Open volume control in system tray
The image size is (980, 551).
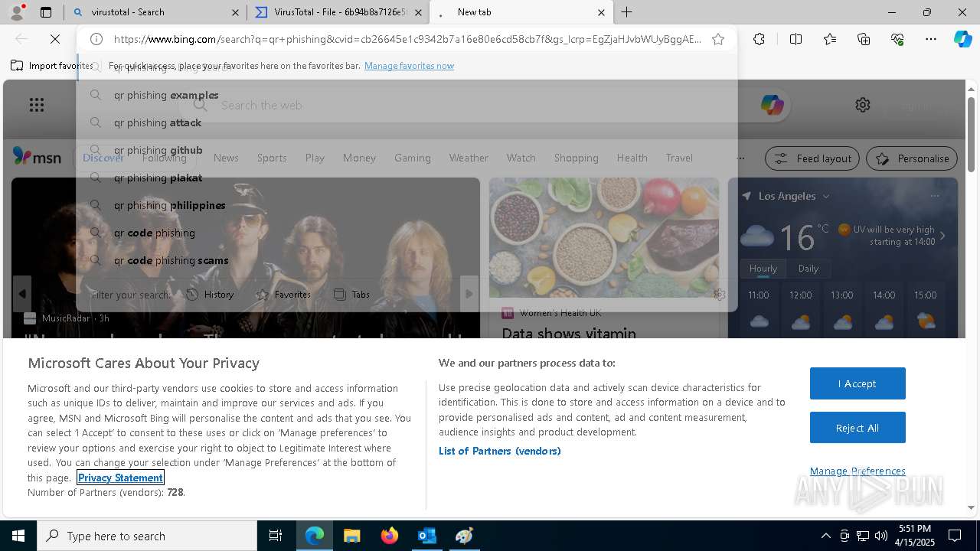pos(881,536)
